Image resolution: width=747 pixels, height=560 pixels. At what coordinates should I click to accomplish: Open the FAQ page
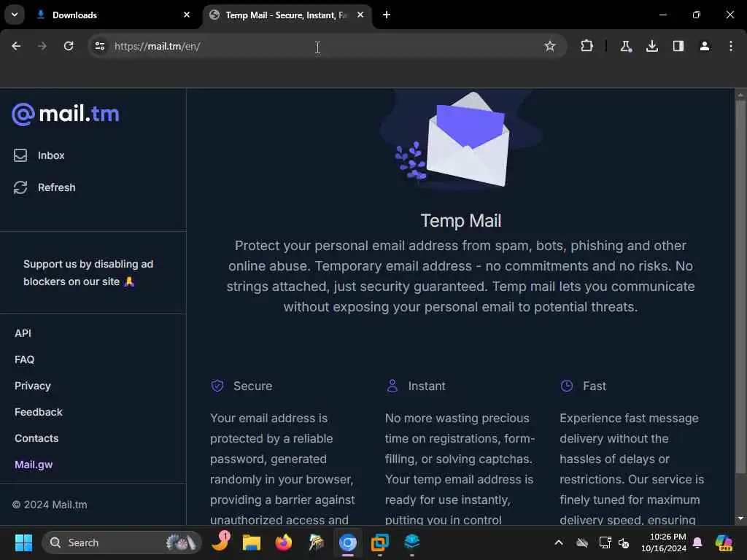point(24,359)
